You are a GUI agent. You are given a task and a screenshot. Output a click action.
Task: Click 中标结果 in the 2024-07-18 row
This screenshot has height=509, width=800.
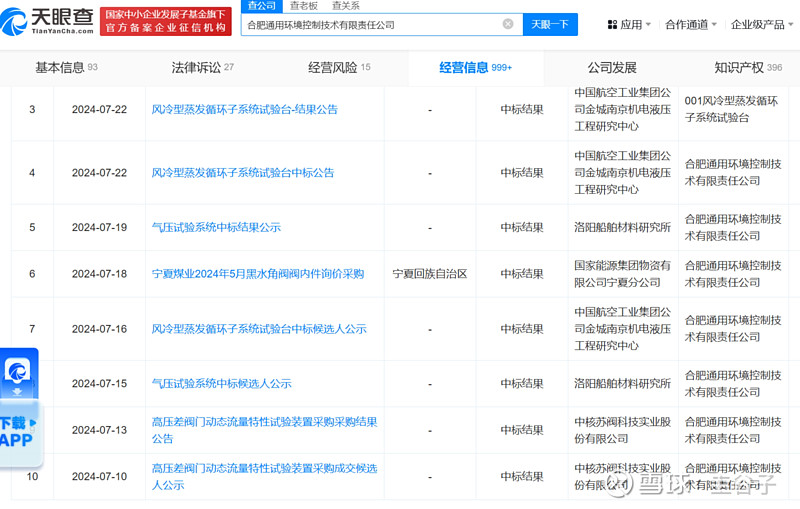[x=522, y=274]
